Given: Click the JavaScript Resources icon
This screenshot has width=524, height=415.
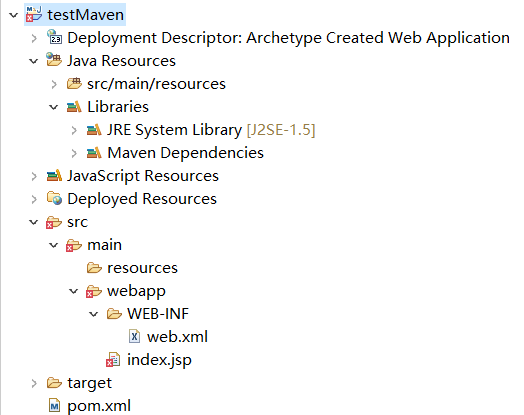Looking at the screenshot, I should pyautogui.click(x=54, y=175).
